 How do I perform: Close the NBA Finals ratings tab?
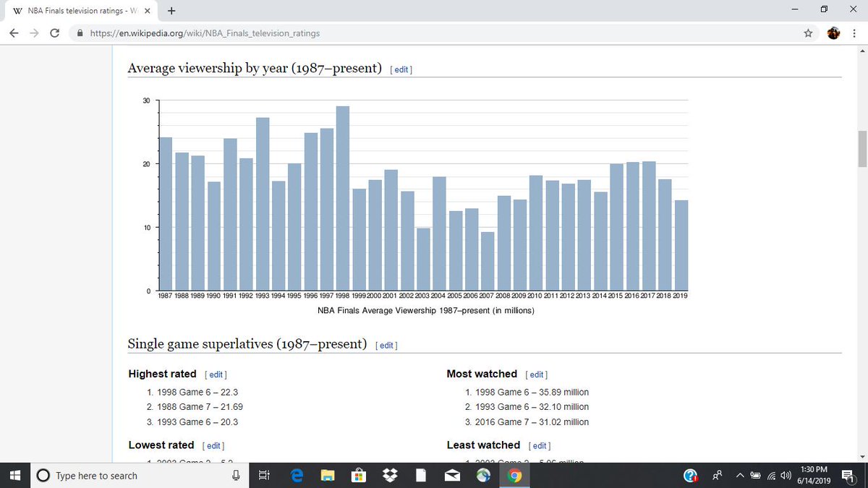click(x=147, y=11)
